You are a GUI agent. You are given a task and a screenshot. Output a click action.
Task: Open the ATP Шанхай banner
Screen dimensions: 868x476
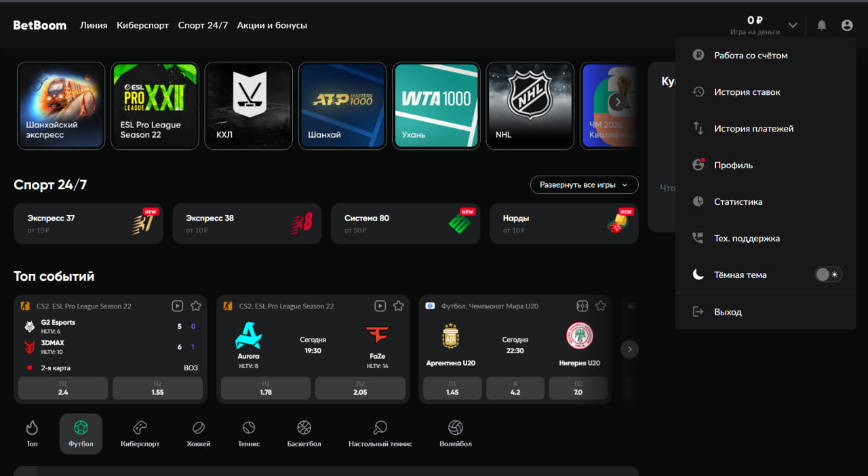[x=342, y=106]
